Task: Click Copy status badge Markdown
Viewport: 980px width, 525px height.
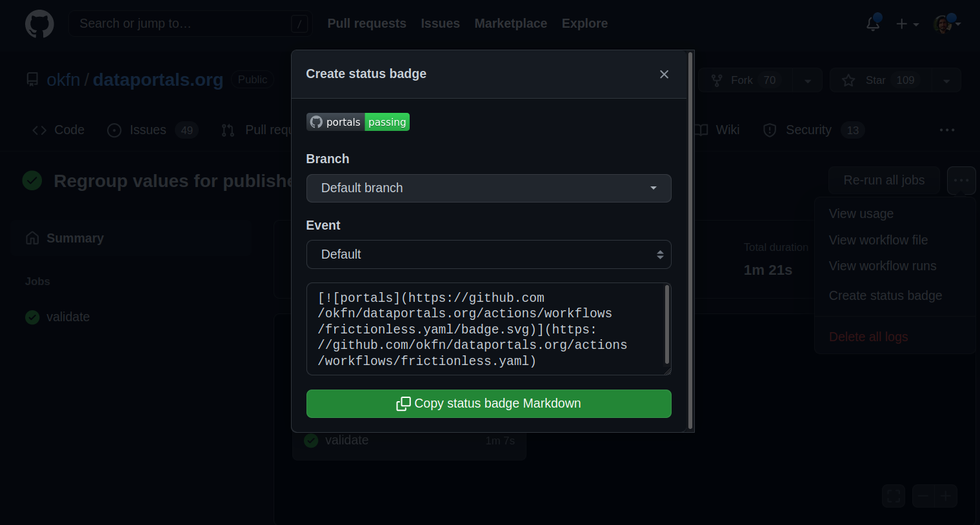Action: click(x=488, y=403)
